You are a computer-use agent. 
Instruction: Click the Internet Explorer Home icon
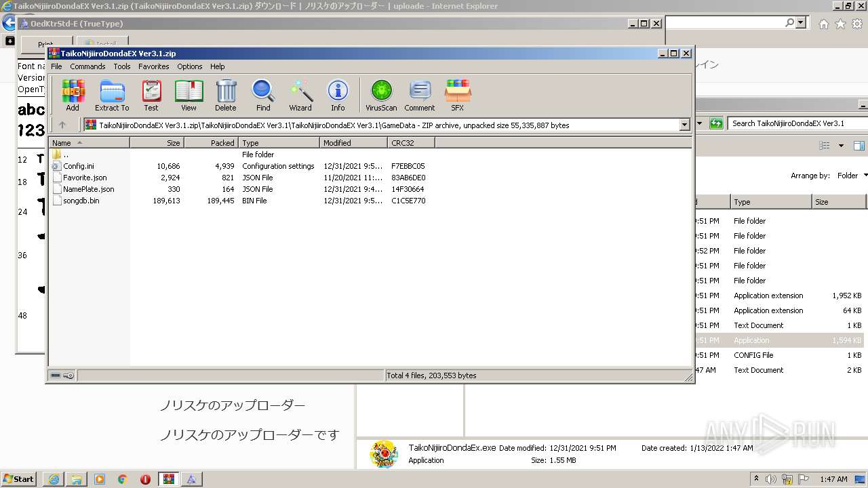tap(823, 24)
